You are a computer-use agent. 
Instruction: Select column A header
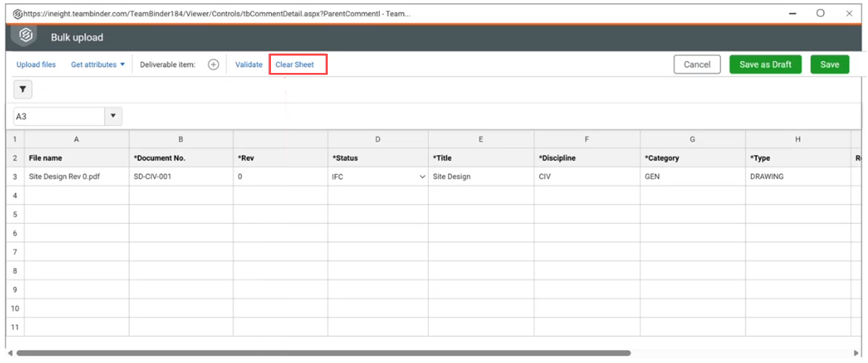coord(76,140)
